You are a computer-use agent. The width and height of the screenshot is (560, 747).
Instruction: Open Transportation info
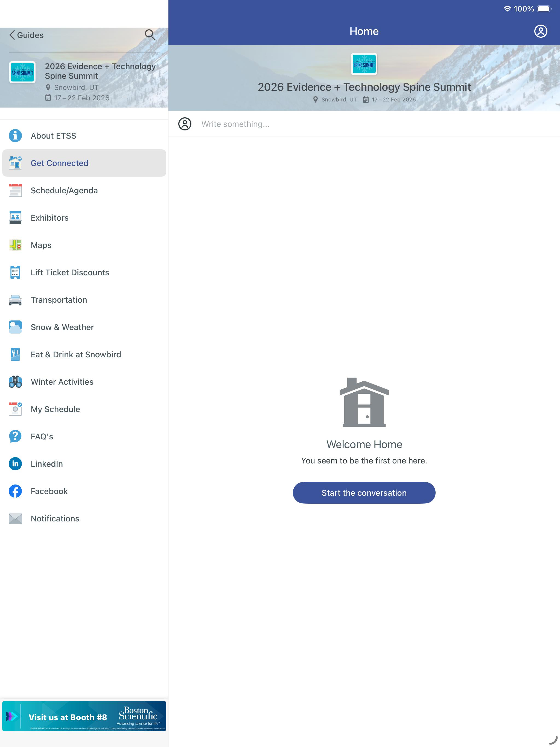(x=84, y=300)
